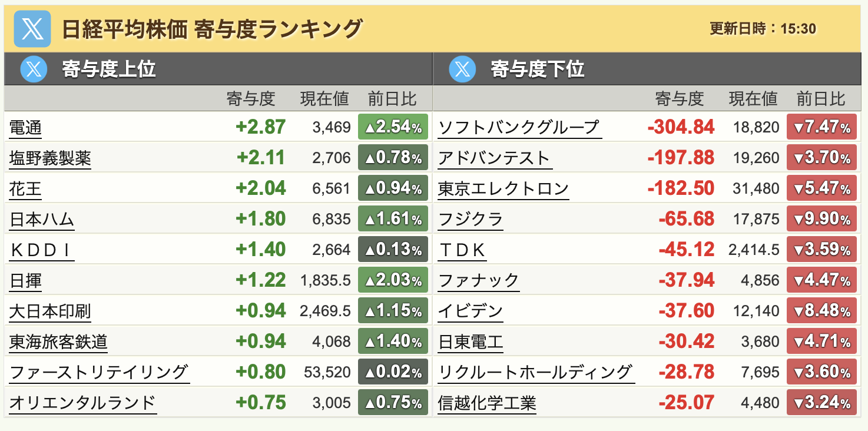Screen dimensions: 868x431
Task: Click the 前日比 column header in right table
Action: tap(821, 99)
